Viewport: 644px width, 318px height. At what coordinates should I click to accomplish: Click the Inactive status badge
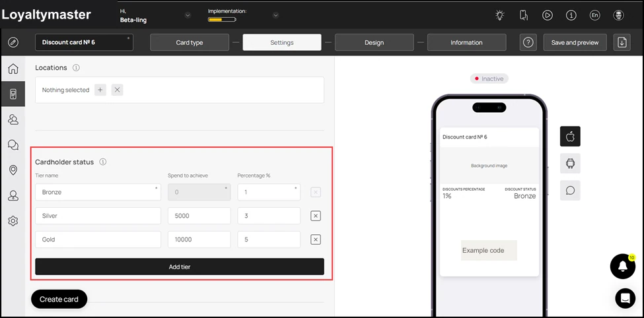click(489, 79)
